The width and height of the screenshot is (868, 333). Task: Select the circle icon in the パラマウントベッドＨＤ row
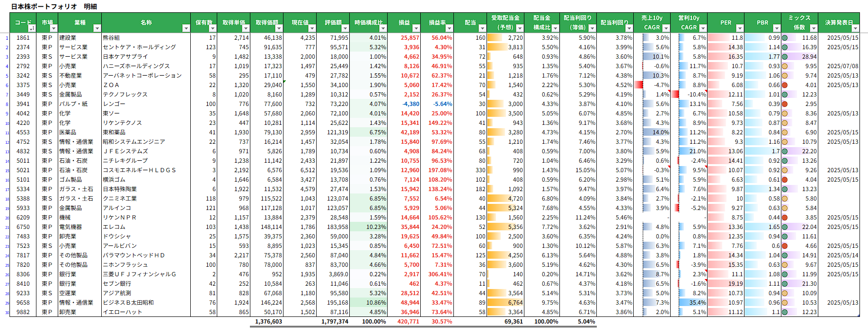(785, 255)
